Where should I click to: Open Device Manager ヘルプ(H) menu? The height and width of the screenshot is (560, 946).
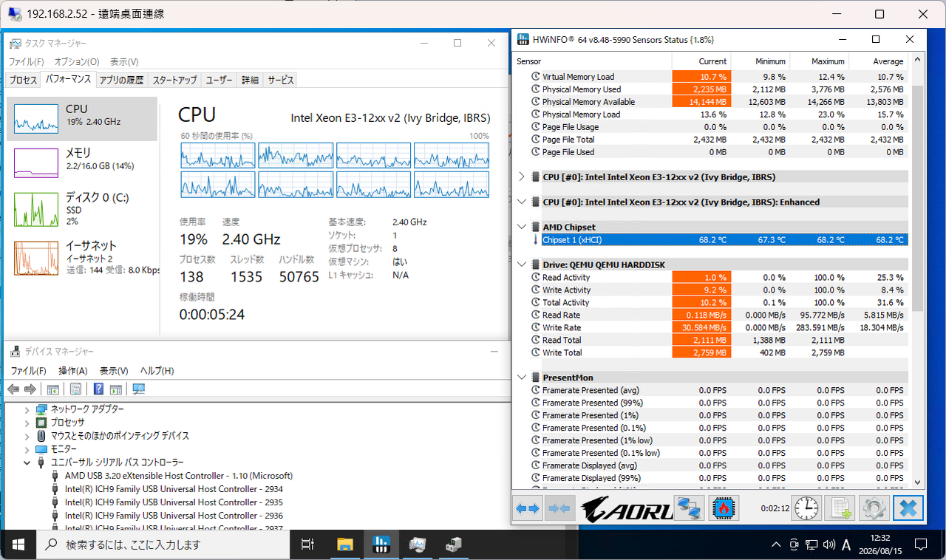pyautogui.click(x=157, y=371)
